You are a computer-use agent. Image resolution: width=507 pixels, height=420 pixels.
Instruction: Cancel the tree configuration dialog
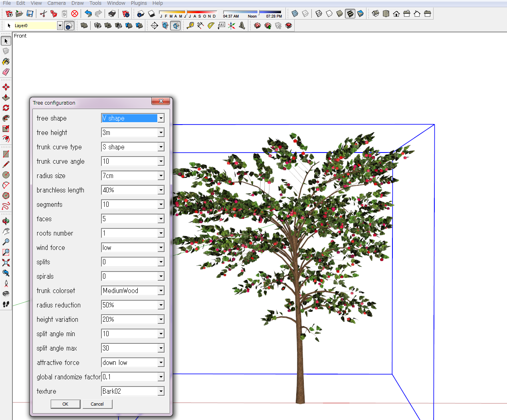[x=97, y=404]
